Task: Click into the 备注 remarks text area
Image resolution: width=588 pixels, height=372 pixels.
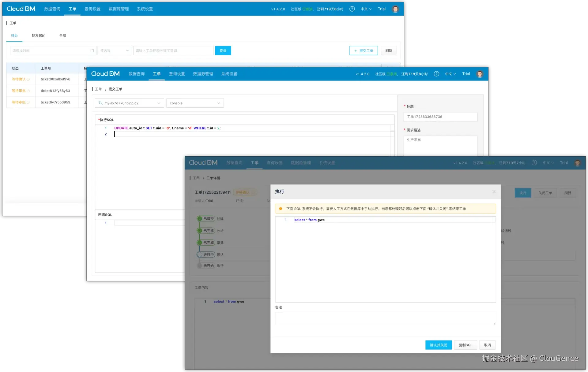Action: 385,318
